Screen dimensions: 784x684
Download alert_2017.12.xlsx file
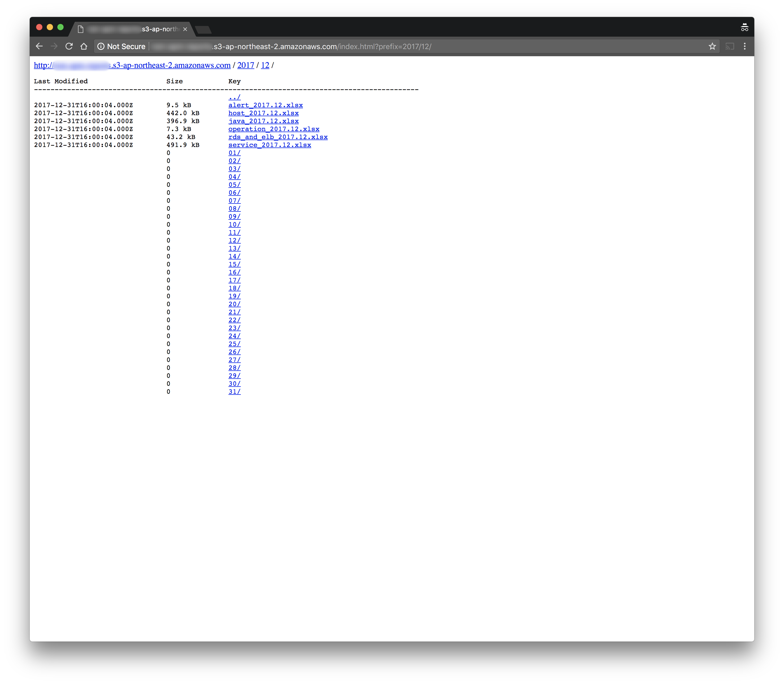point(265,105)
